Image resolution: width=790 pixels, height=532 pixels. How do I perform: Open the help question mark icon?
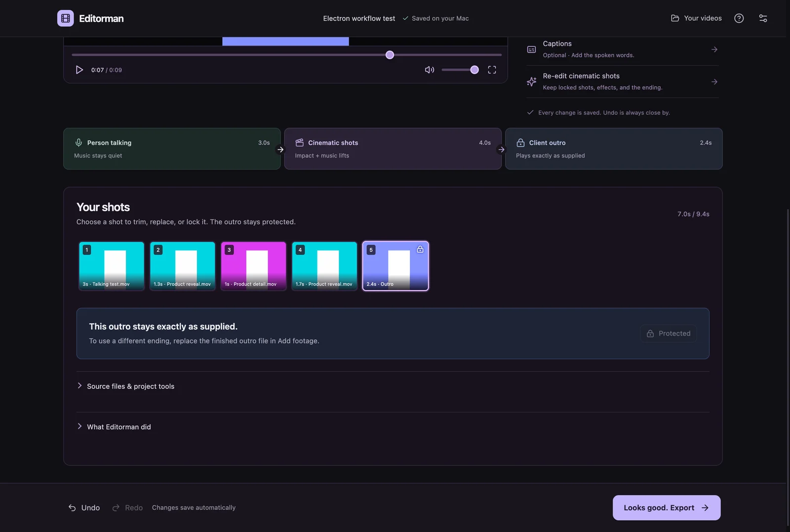click(x=739, y=18)
